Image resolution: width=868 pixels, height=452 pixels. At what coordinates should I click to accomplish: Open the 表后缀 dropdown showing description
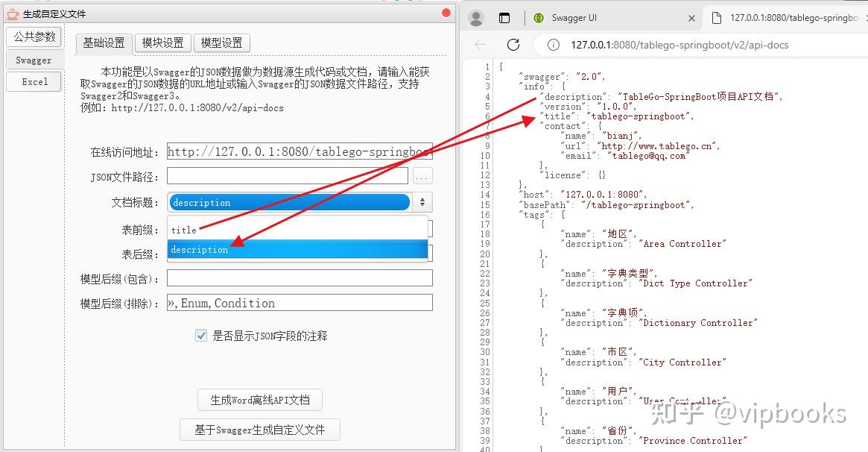[x=298, y=249]
